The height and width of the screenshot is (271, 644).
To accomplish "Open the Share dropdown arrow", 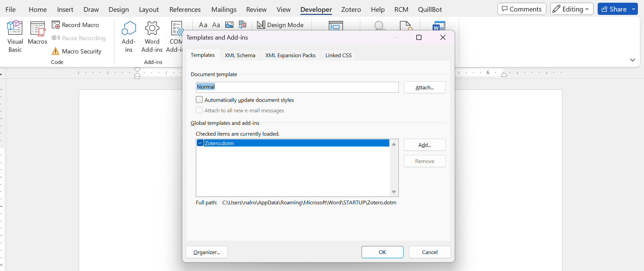I will tap(634, 9).
